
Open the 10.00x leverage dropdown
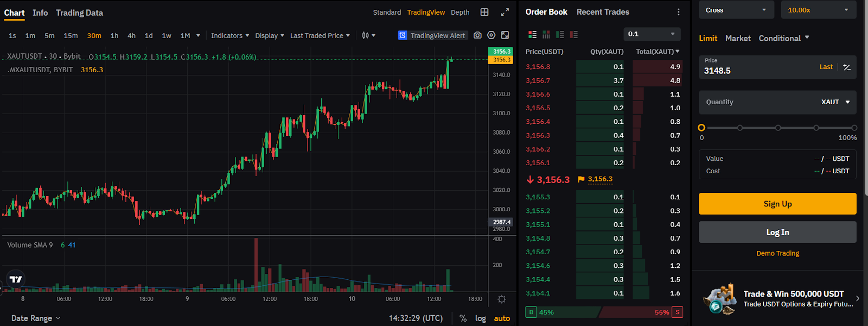pos(819,10)
